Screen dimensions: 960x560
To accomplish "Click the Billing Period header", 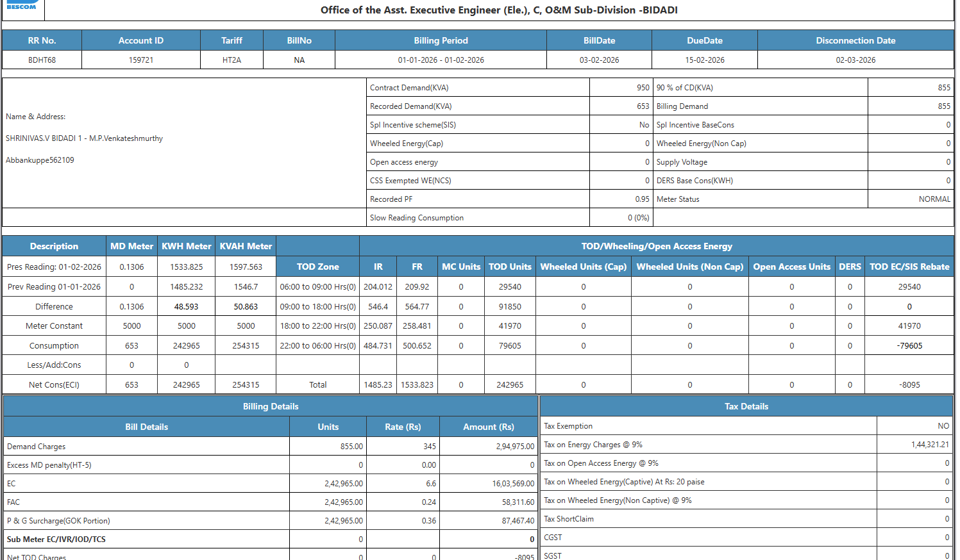I will tap(441, 40).
